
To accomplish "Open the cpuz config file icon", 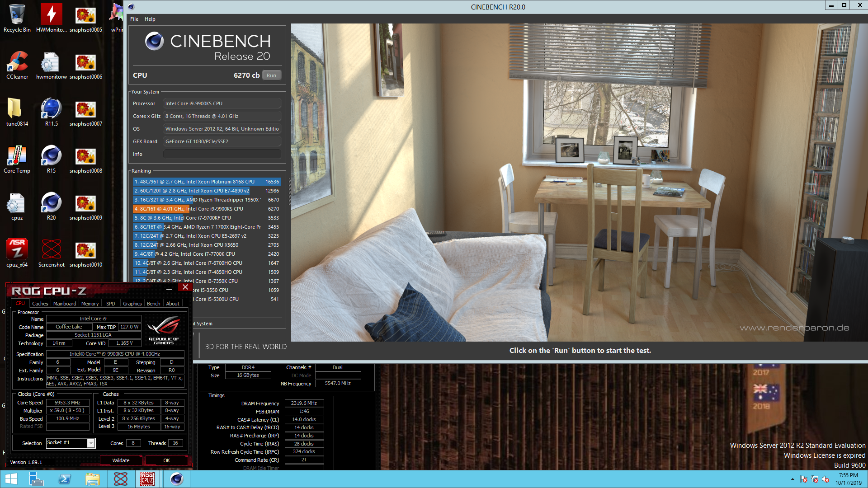I will pos(17,206).
